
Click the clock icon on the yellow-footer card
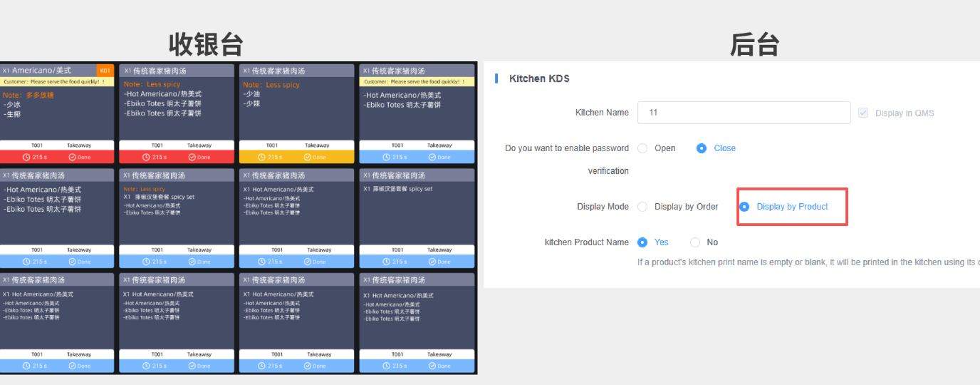pyautogui.click(x=266, y=157)
